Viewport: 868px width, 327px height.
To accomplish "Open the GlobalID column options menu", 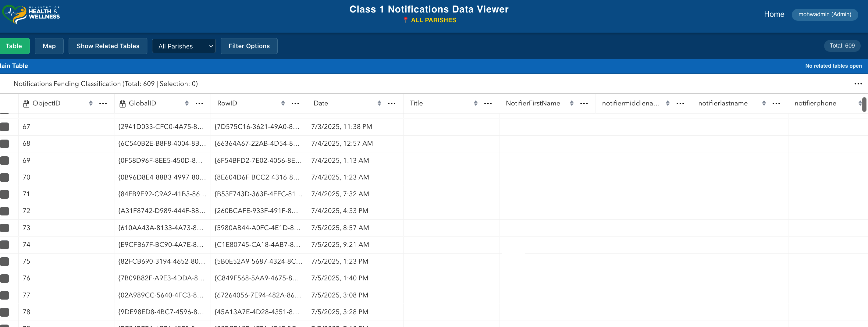I will (199, 103).
